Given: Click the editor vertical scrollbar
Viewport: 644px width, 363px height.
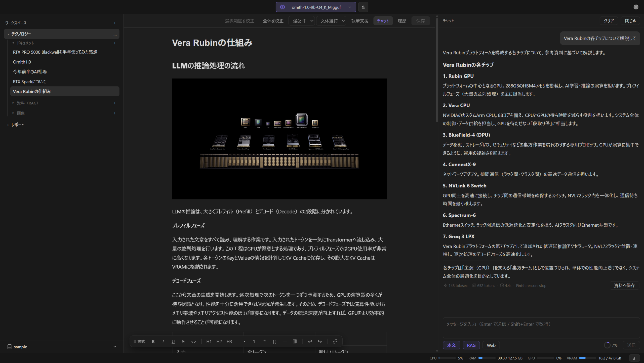Looking at the screenshot, I should 437,70.
